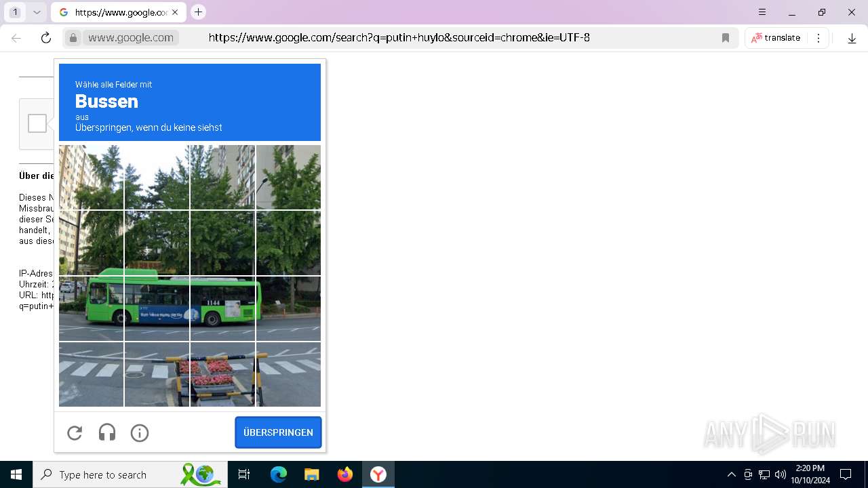Open Yandex Browser taskbar icon
The width and height of the screenshot is (868, 488).
[378, 474]
